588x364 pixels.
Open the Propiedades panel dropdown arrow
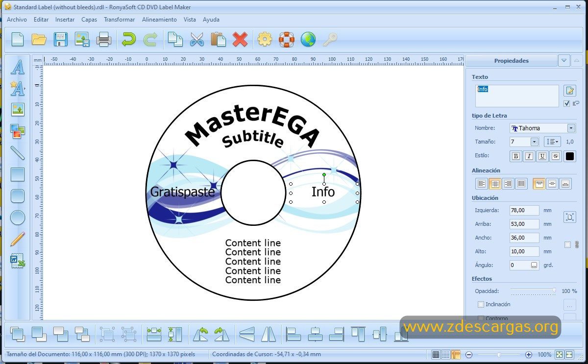point(564,61)
